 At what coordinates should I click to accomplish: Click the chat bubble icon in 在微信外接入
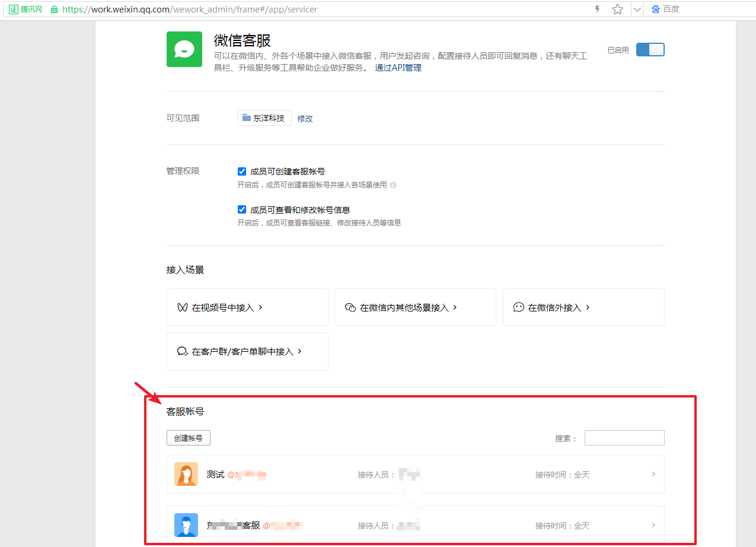coord(518,307)
